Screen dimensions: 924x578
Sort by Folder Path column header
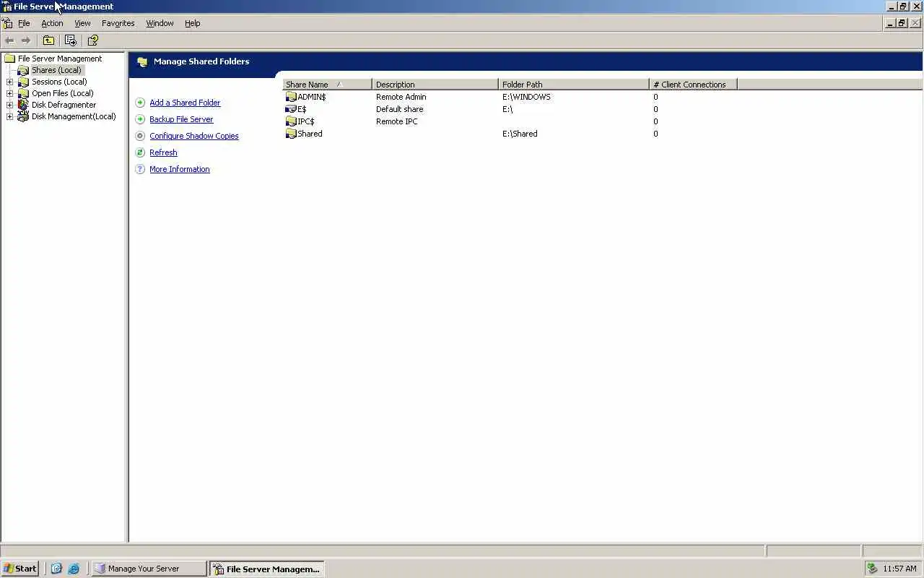574,85
